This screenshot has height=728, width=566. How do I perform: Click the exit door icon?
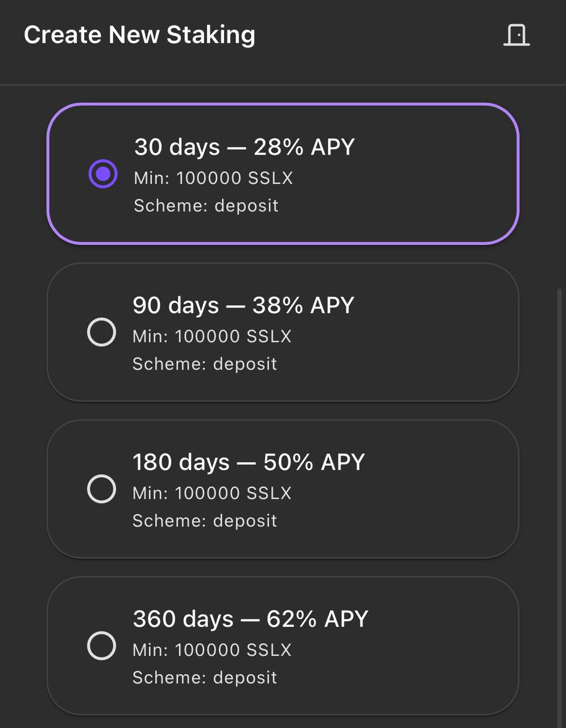(517, 35)
